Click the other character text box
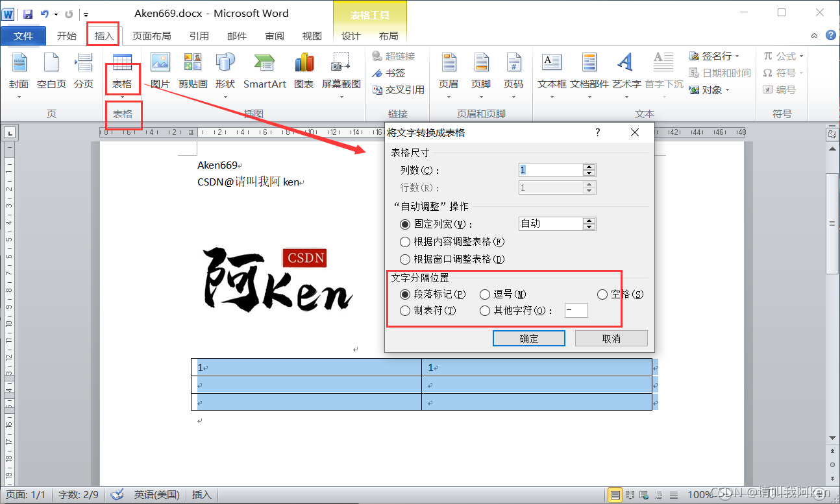 [576, 311]
